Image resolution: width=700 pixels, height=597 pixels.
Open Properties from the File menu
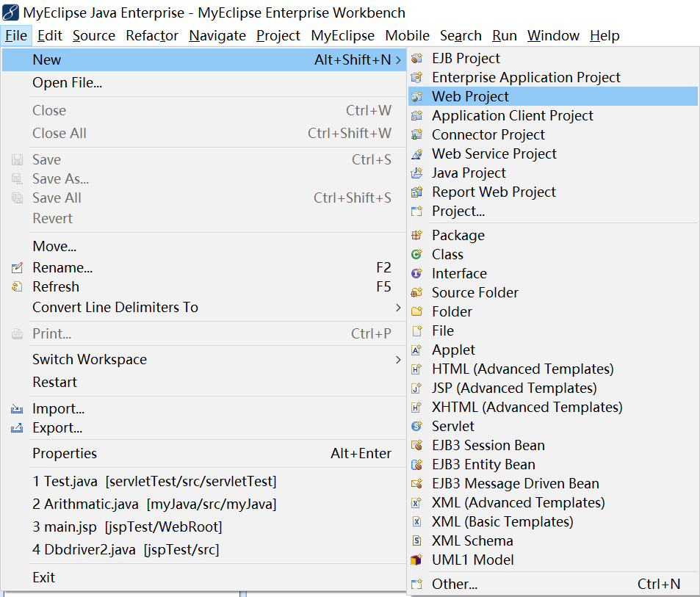[x=203, y=453]
